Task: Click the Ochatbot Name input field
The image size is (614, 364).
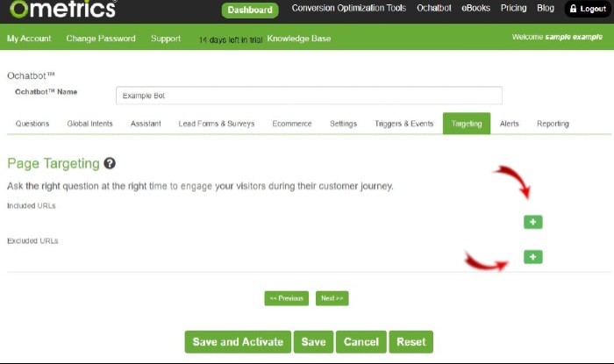Action: (309, 96)
